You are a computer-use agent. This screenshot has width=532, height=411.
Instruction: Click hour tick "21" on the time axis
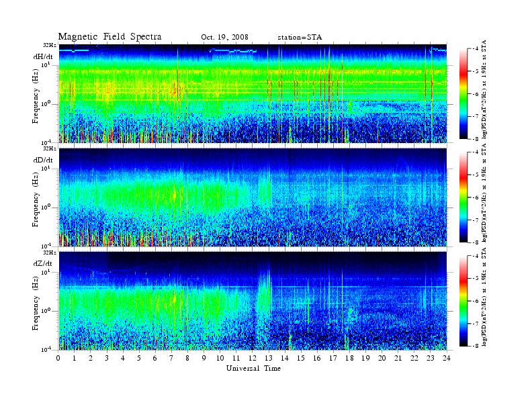pyautogui.click(x=398, y=358)
